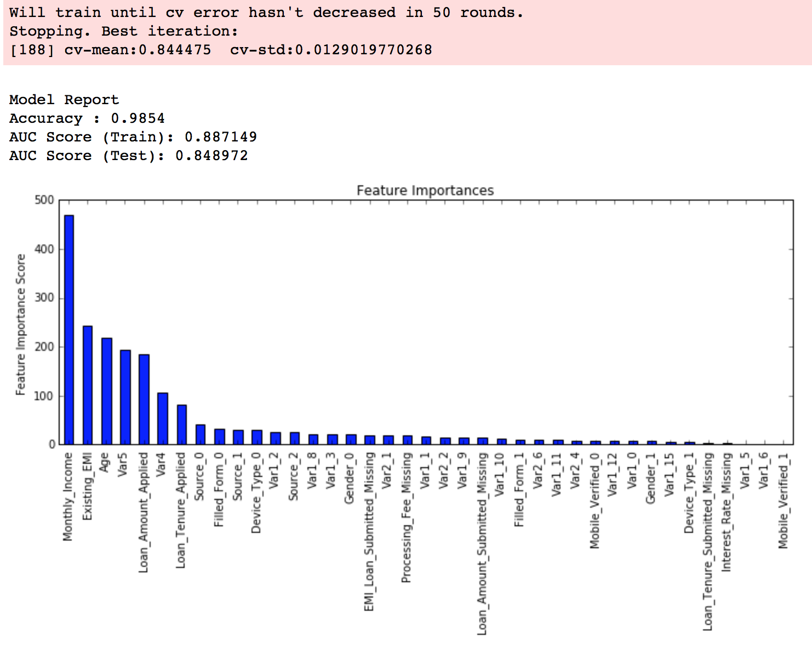Viewport: 812px width, 648px height.
Task: Click the Loan_Amount_Submitted_Missing axis label
Action: click(x=482, y=544)
